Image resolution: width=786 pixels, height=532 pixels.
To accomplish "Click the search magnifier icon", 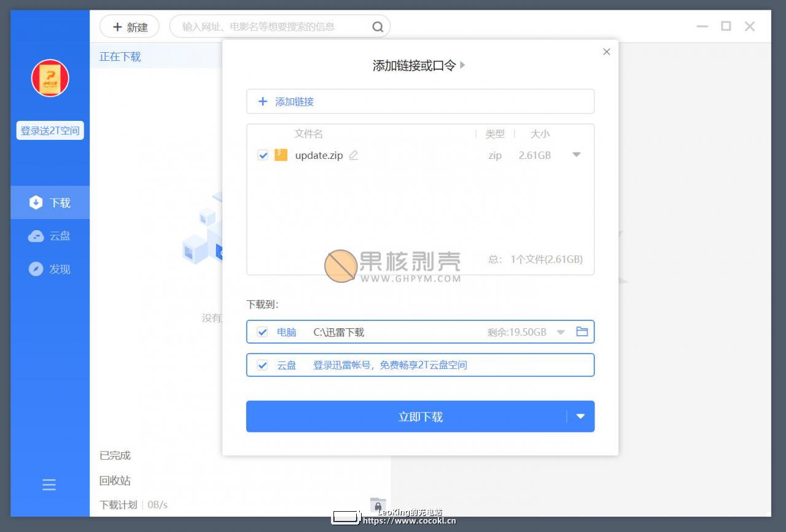I will click(378, 27).
